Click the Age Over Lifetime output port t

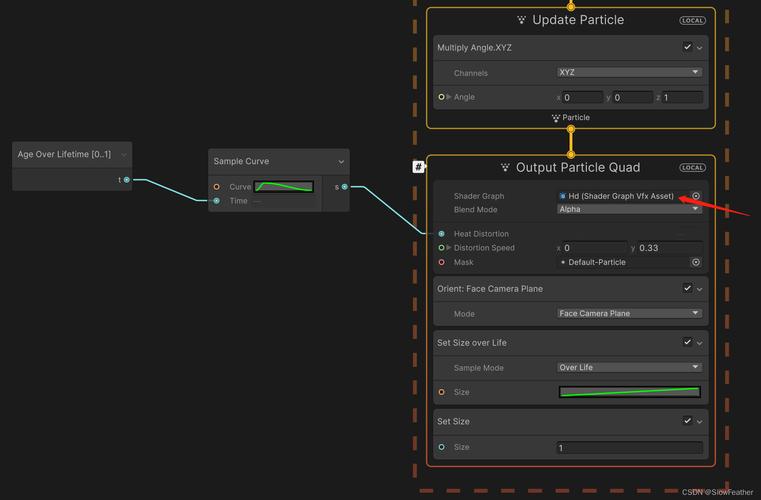pos(127,180)
